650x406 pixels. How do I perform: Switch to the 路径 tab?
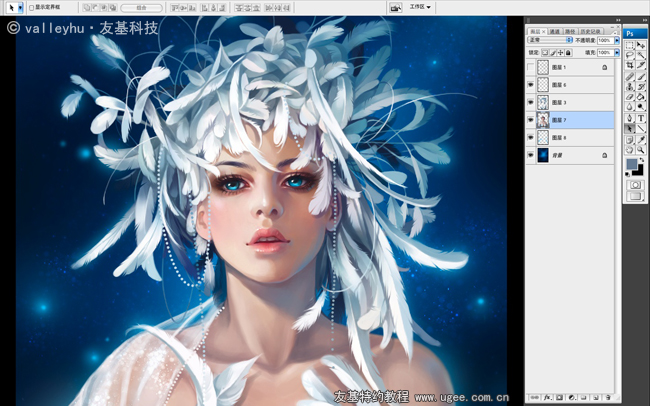570,32
